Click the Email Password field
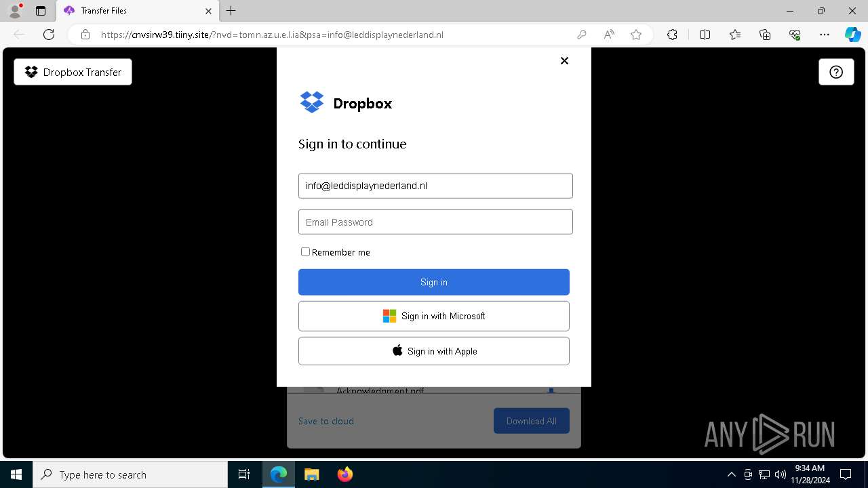 click(x=435, y=222)
